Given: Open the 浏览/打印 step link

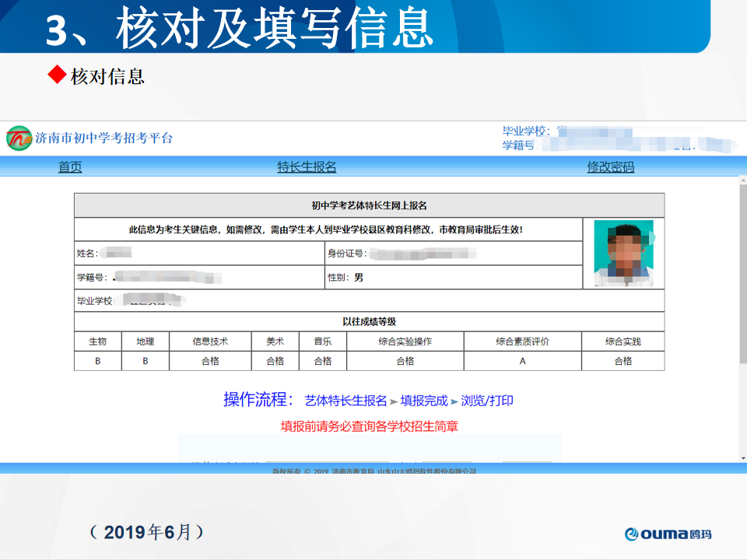Looking at the screenshot, I should click(x=487, y=401).
